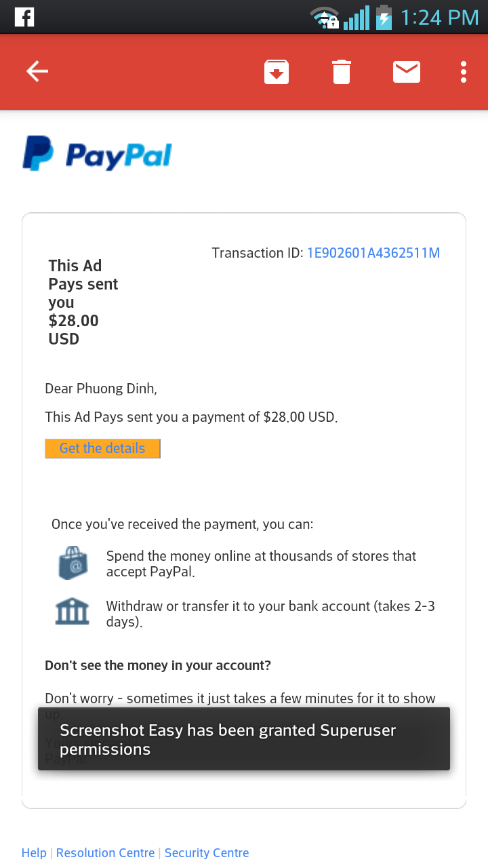Archive this email with the archive icon
Image resolution: width=488 pixels, height=868 pixels.
277,72
